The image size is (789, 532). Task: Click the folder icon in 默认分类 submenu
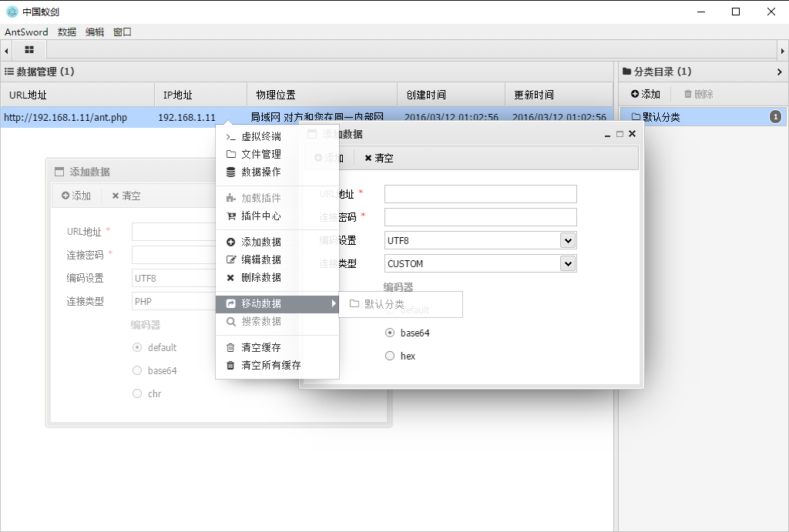(x=354, y=303)
